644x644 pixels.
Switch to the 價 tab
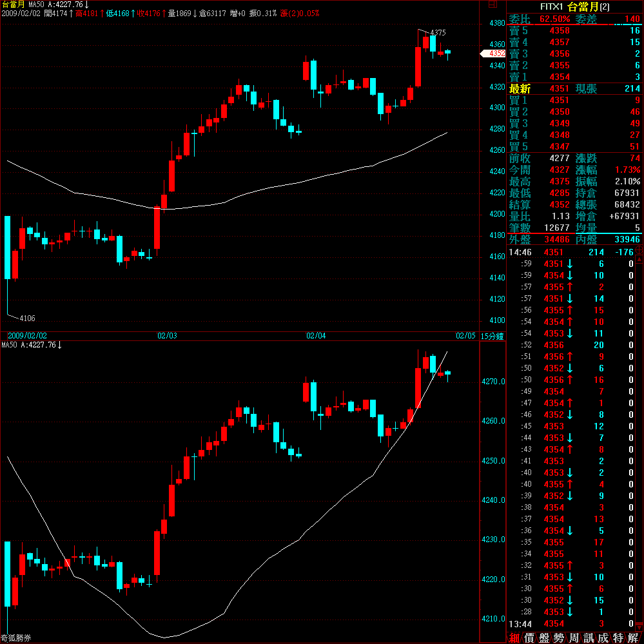529,638
